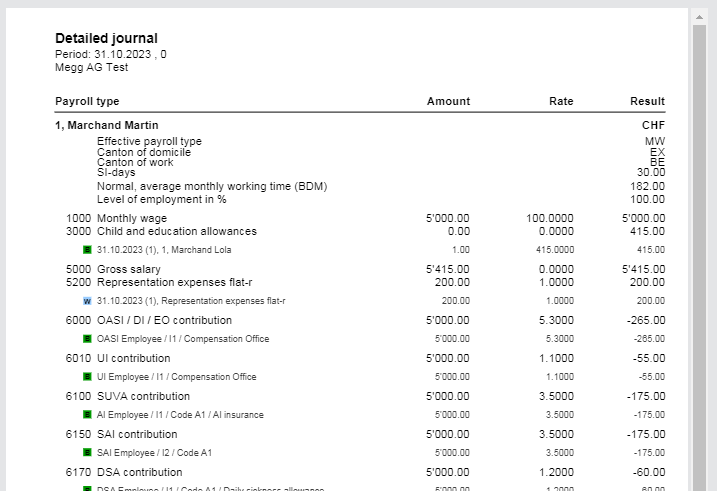
Task: Click the green icon beside OASI Employee line
Action: coord(87,339)
